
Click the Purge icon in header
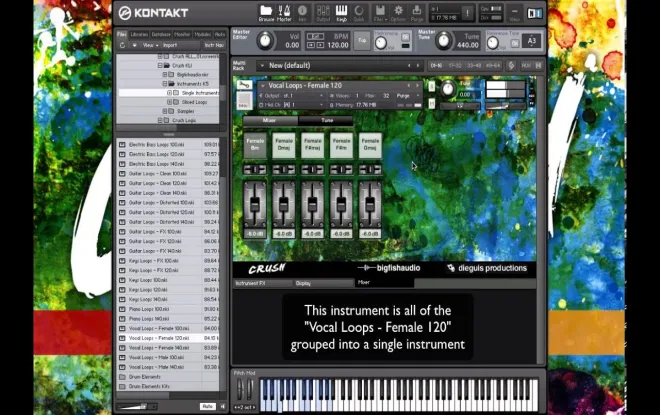click(x=416, y=13)
